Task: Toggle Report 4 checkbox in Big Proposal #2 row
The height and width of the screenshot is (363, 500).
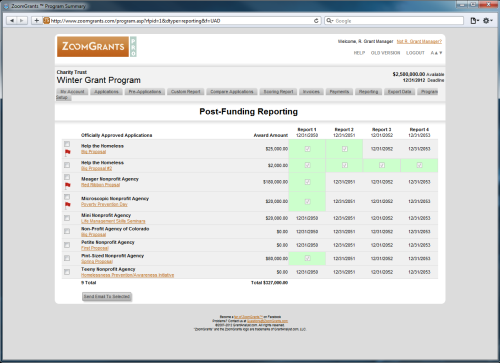Action: pos(419,165)
